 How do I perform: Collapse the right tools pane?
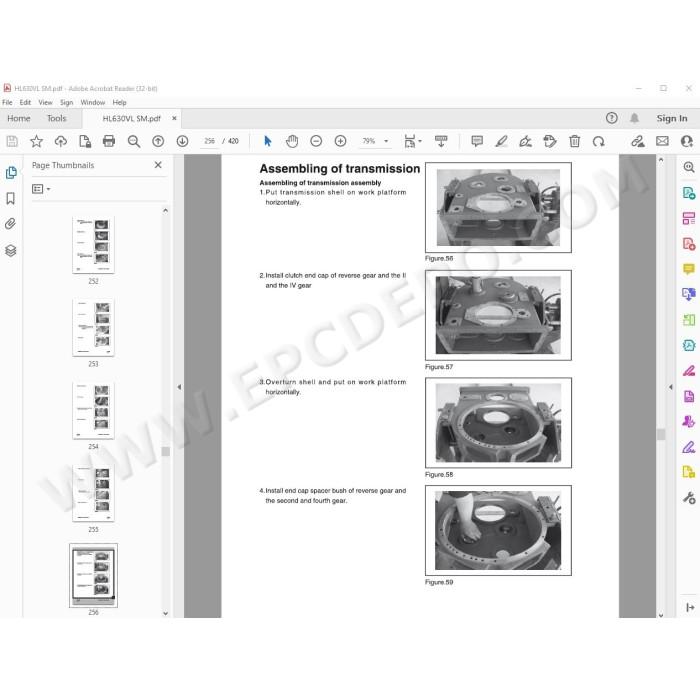click(690, 607)
